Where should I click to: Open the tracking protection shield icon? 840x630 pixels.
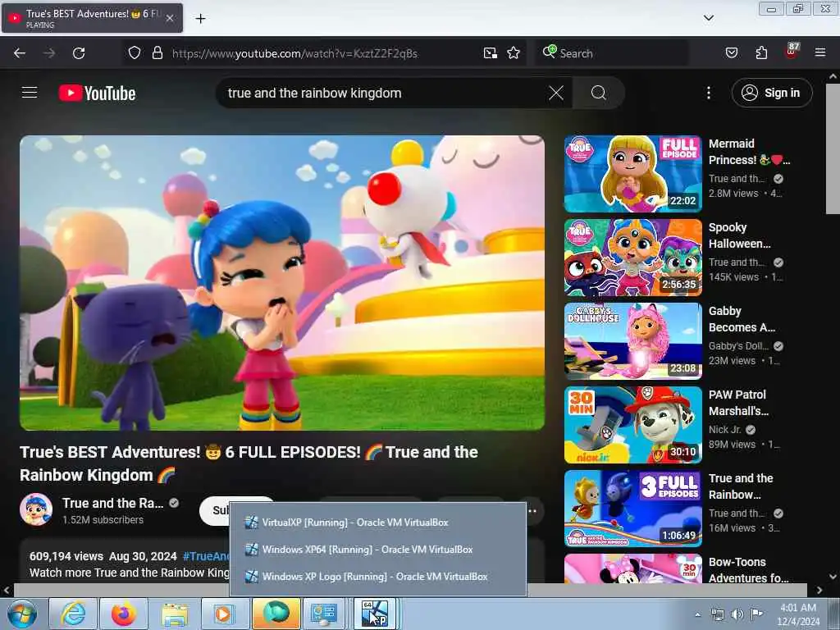pos(135,53)
